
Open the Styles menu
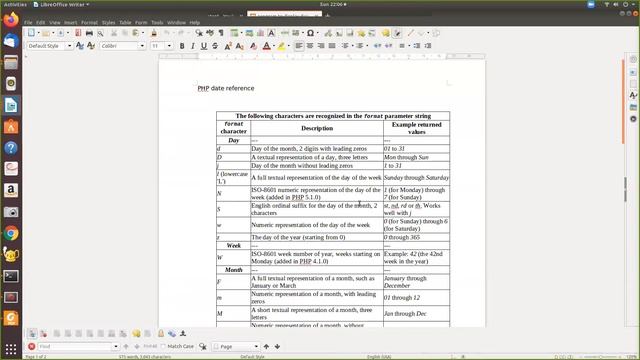coord(108,22)
